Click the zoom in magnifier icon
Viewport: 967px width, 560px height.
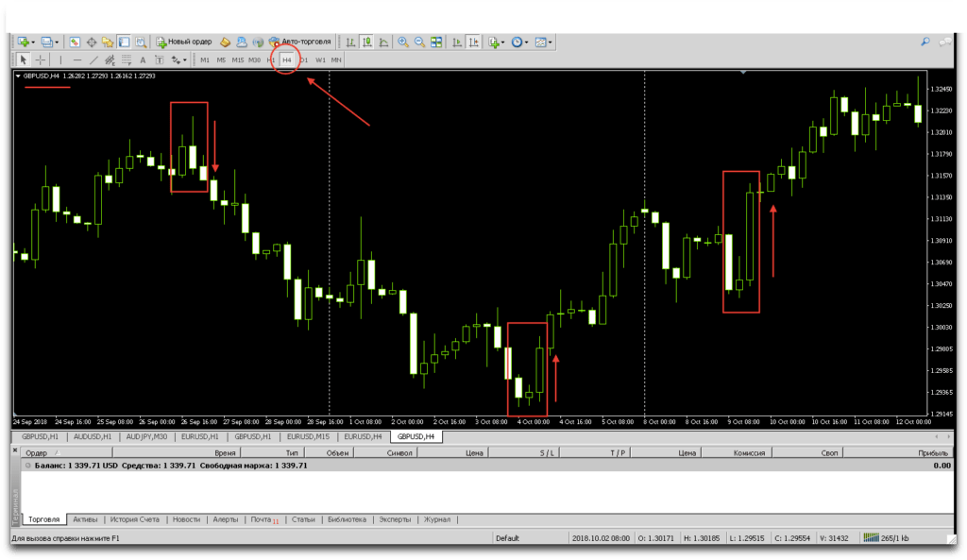coord(403,42)
